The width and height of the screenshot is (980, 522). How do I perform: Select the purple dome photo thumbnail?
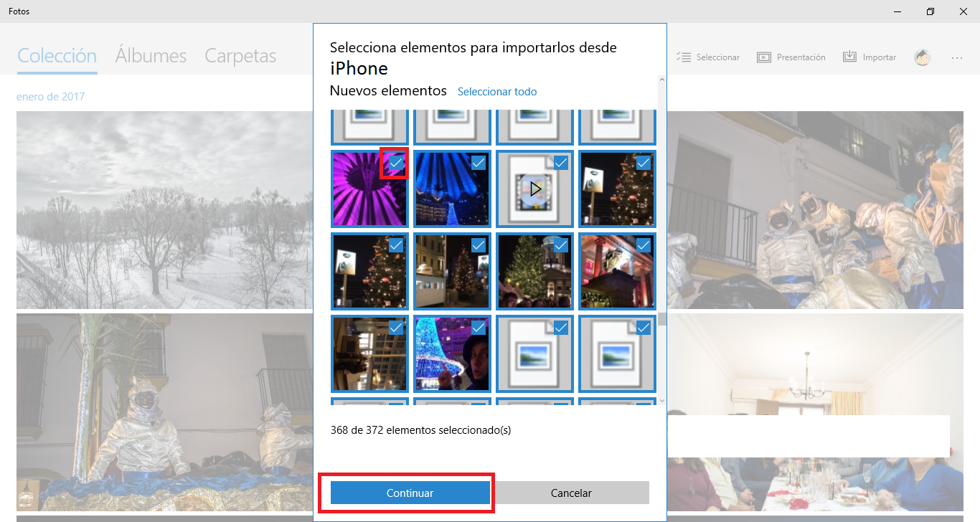(369, 189)
